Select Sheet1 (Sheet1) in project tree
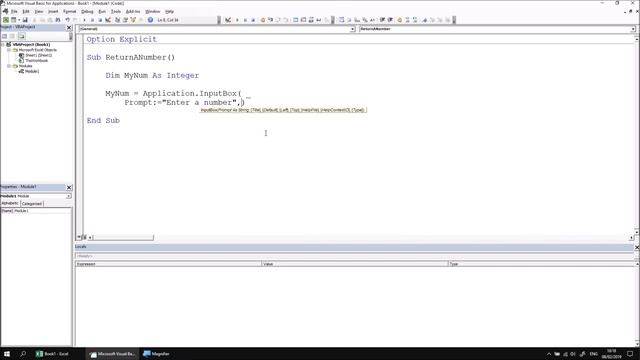The image size is (640, 360). pyautogui.click(x=38, y=55)
